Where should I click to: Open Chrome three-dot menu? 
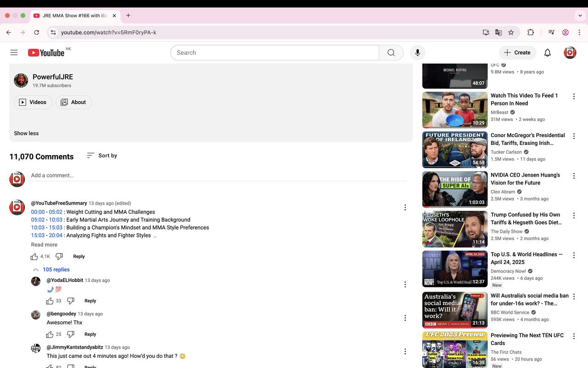coord(579,32)
